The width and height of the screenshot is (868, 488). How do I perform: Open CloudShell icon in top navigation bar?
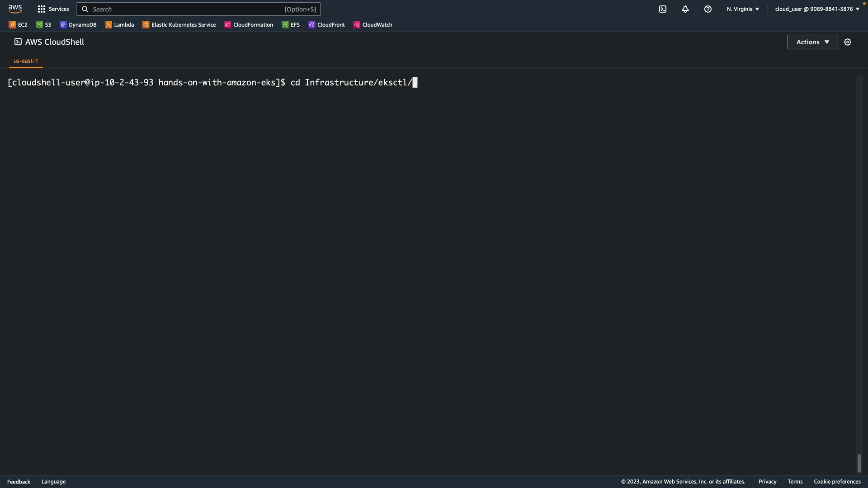click(662, 9)
